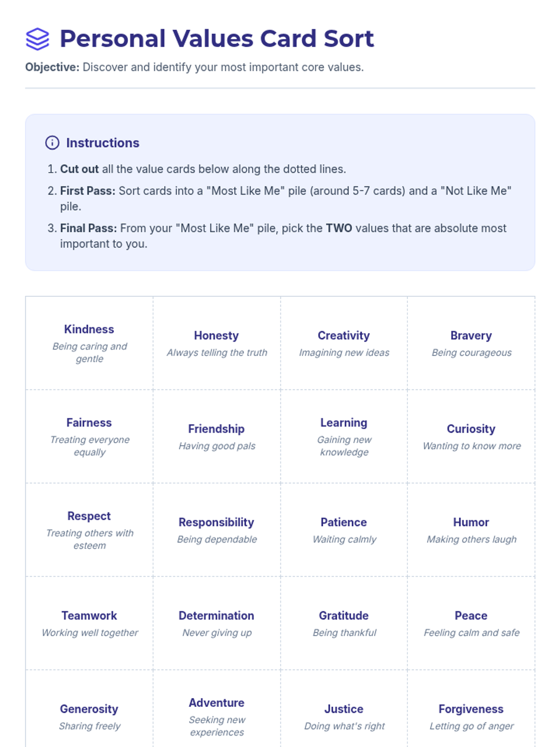
Task: Pick the Honesty card
Action: point(217,343)
